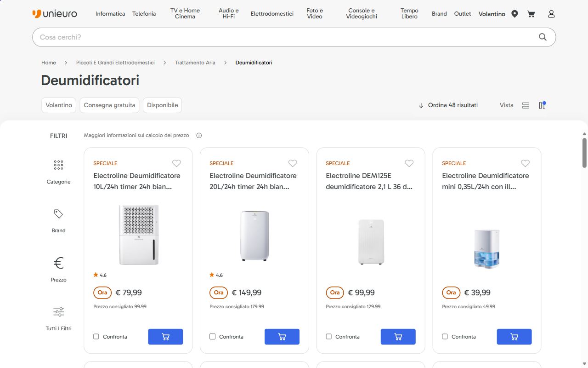The height and width of the screenshot is (368, 588).
Task: Open Electroline Deumidificatore 20L/24h title
Action: point(253,181)
